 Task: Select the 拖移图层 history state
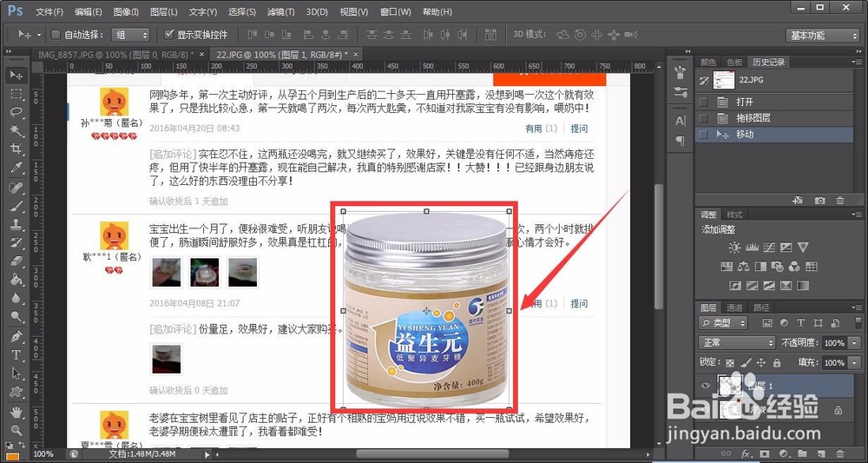(774, 118)
